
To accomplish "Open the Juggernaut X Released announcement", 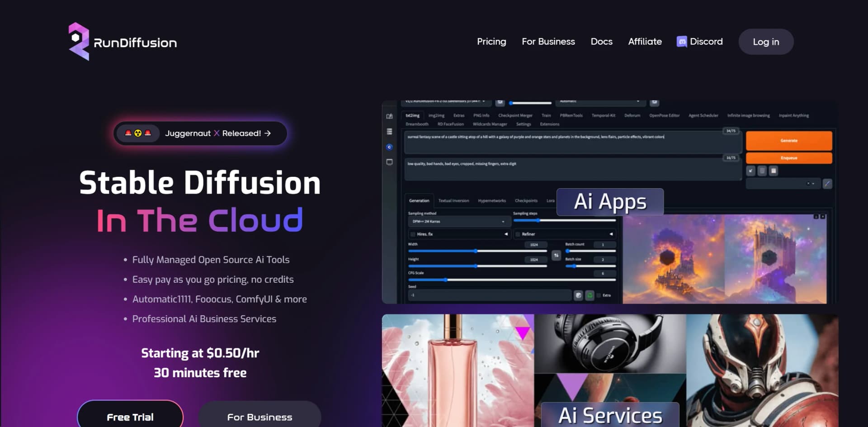I will [200, 133].
